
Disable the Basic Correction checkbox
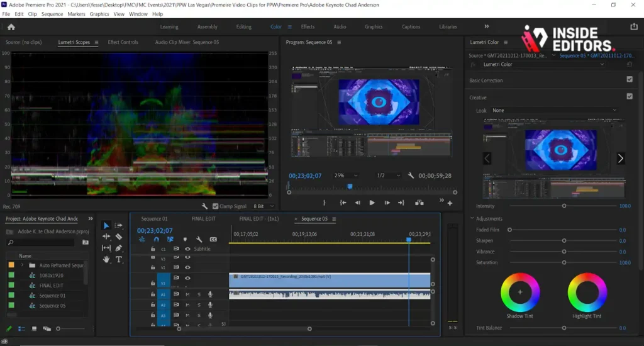[x=630, y=79]
